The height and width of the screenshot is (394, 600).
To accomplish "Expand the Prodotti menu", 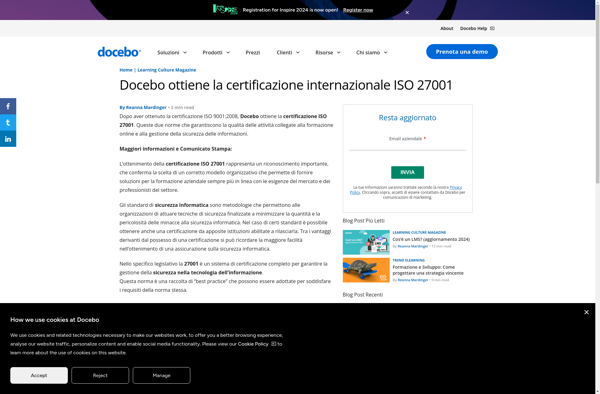I will click(x=216, y=52).
